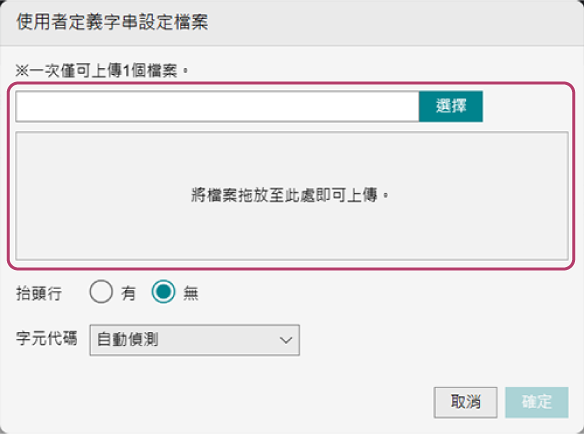Click the 有 label text beside radio
This screenshot has height=434, width=585.
(x=128, y=293)
